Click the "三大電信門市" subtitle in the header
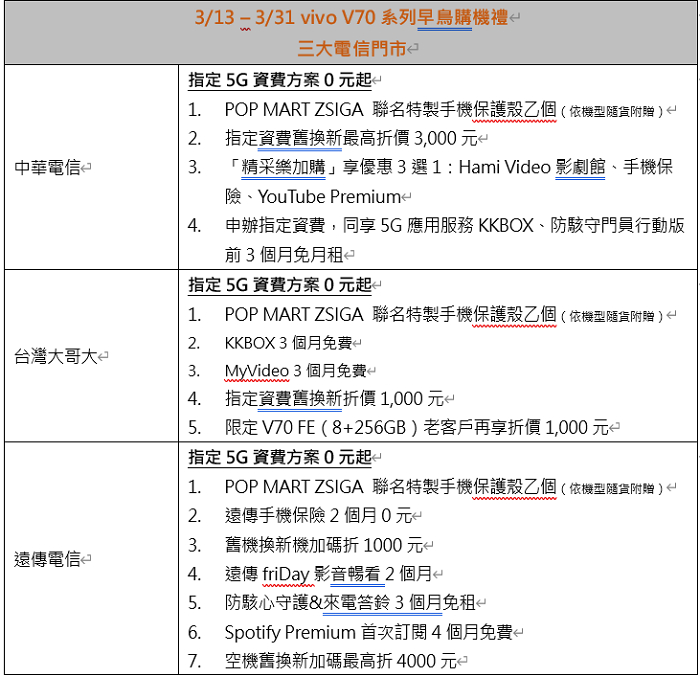The width and height of the screenshot is (700, 677). click(351, 47)
